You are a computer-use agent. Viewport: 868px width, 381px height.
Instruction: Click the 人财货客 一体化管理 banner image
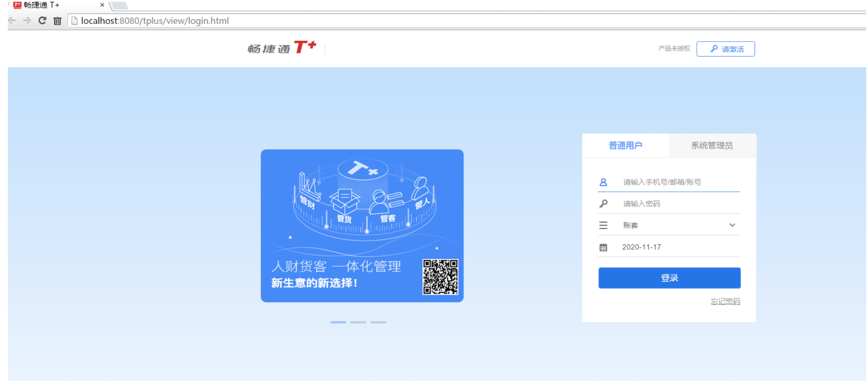(x=362, y=226)
